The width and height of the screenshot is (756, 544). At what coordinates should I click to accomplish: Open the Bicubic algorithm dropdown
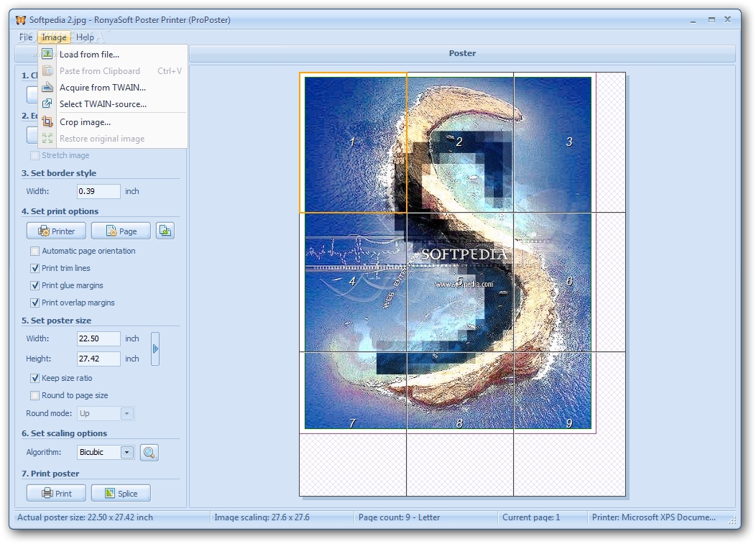126,452
